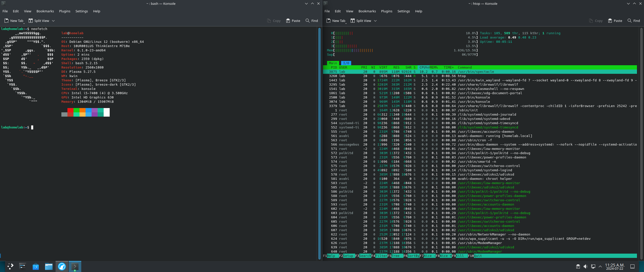
Task: Click the Peek at Desktop button
Action: pyautogui.click(x=632, y=266)
